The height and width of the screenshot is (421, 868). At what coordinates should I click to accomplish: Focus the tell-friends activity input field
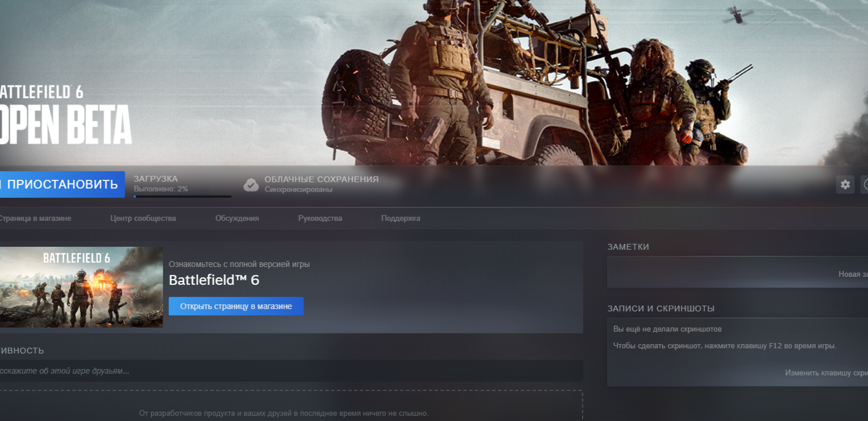[x=291, y=371]
